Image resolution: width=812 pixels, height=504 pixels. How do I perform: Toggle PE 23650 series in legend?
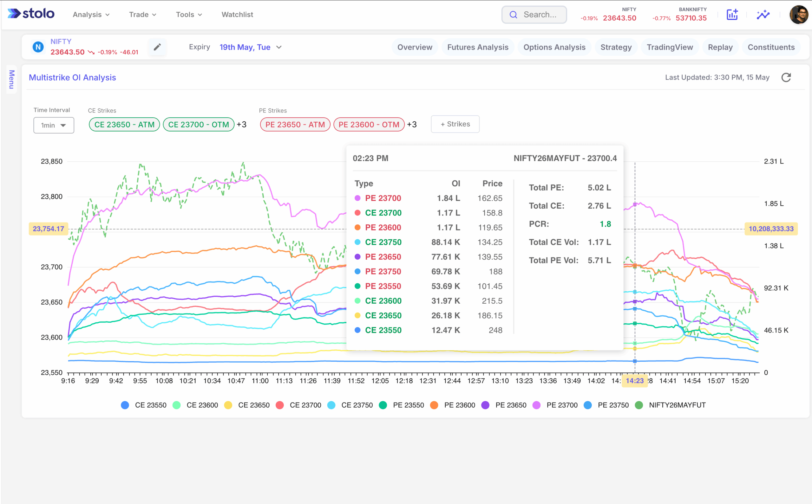504,405
